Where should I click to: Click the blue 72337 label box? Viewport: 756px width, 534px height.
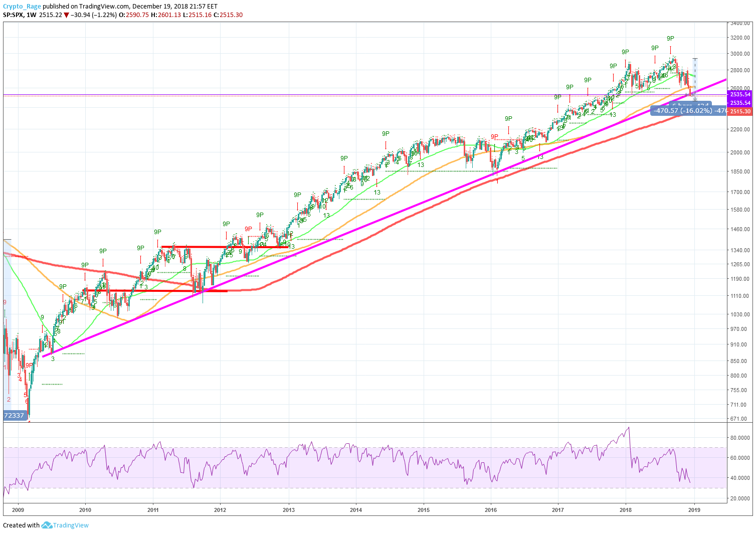14,415
